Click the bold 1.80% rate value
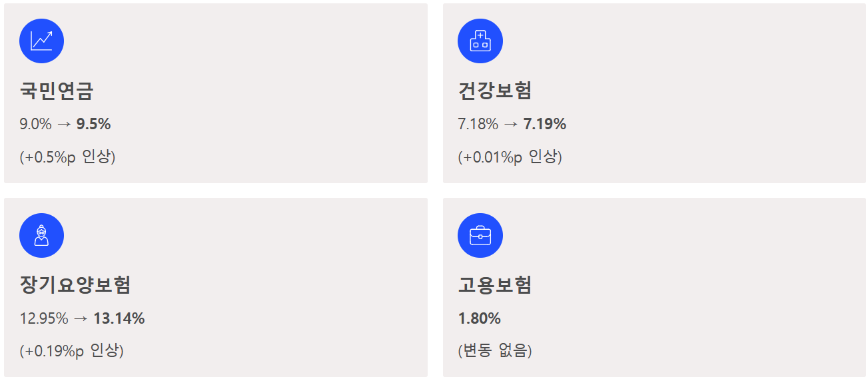 pos(480,318)
